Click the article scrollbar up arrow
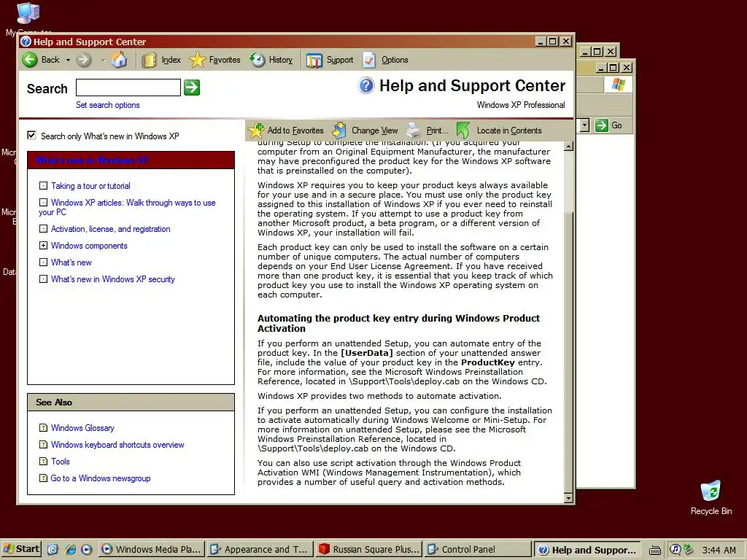Screen dimensions: 747x560 pos(568,146)
